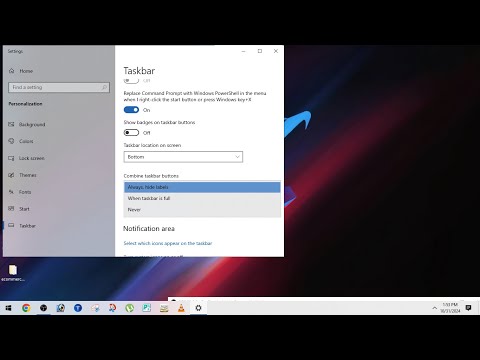The height and width of the screenshot is (360, 480).
Task: Open Taskbar location on screen dropdown
Action: point(183,157)
